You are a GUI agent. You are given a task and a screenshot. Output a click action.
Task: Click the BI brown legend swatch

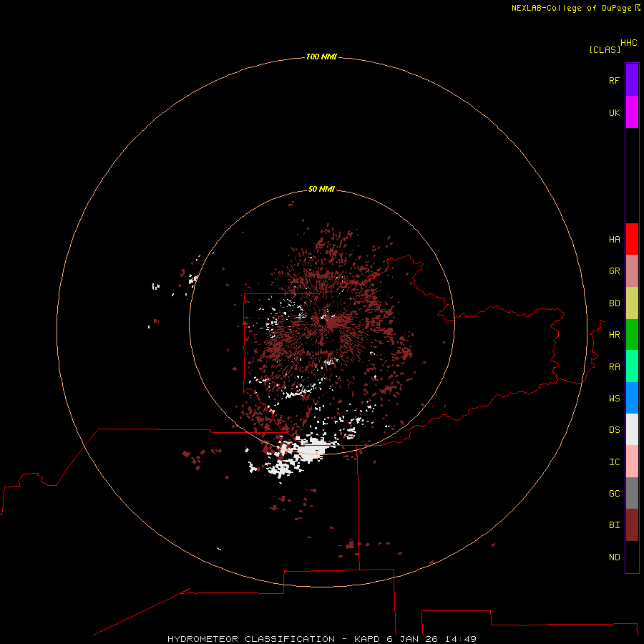pyautogui.click(x=632, y=525)
